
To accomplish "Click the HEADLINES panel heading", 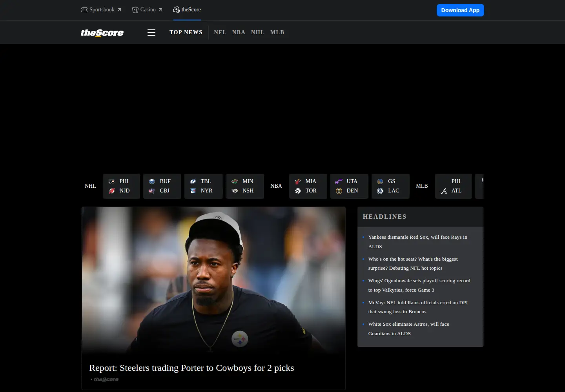I will tap(385, 217).
